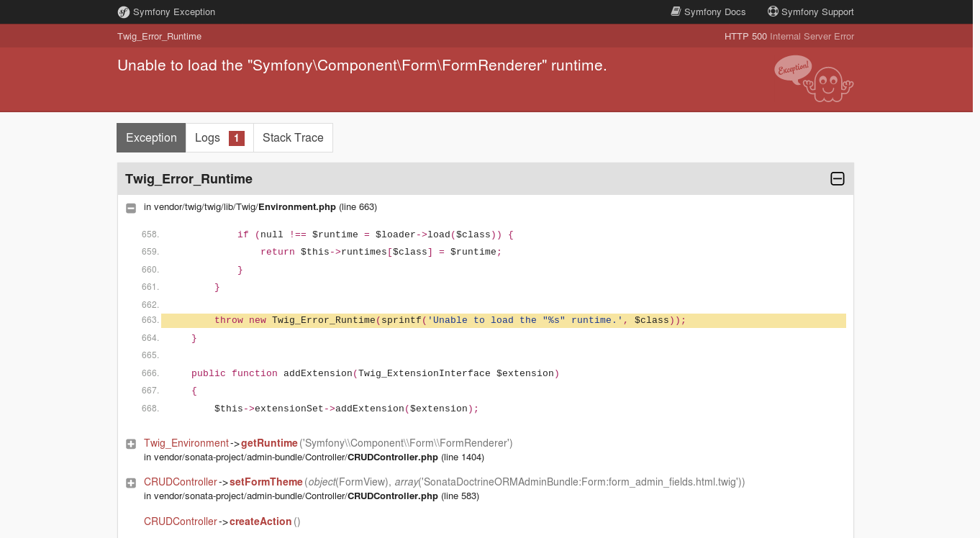The height and width of the screenshot is (538, 980).
Task: Click the Symfony Docs book icon
Action: (x=676, y=12)
